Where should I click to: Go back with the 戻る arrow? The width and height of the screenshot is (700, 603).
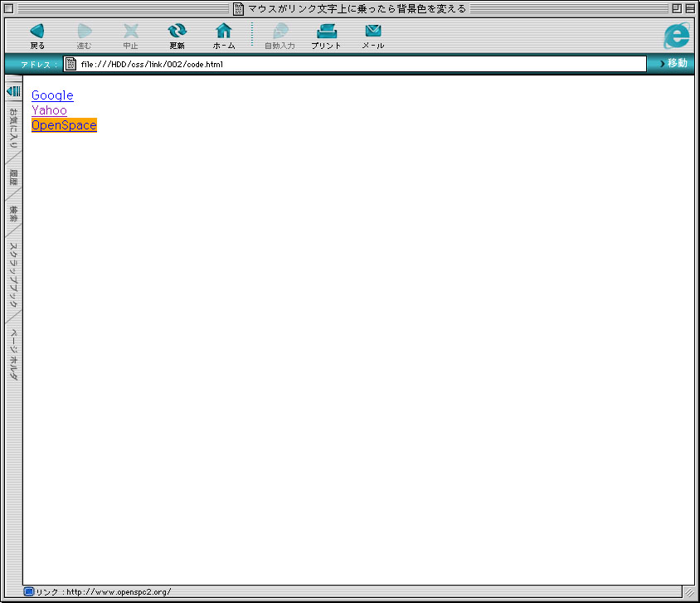37,36
